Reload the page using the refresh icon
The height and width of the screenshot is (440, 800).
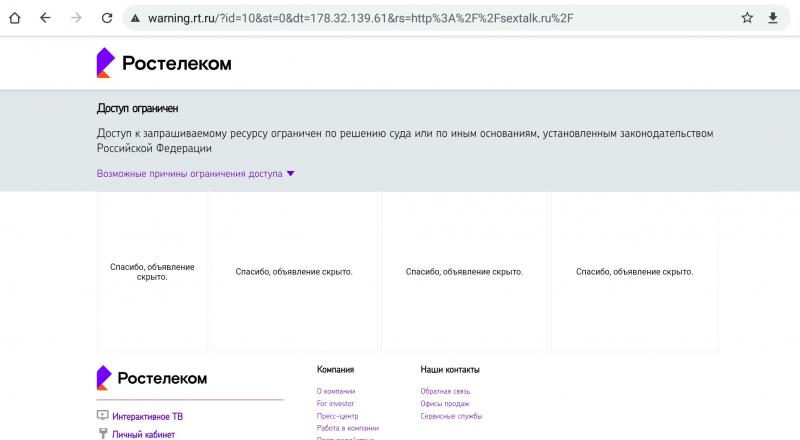[x=106, y=18]
